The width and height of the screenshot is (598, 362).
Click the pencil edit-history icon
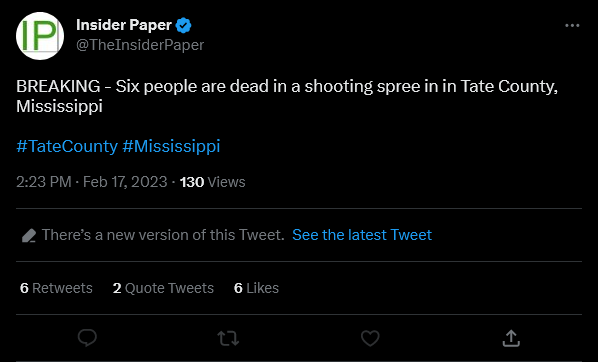[29, 235]
